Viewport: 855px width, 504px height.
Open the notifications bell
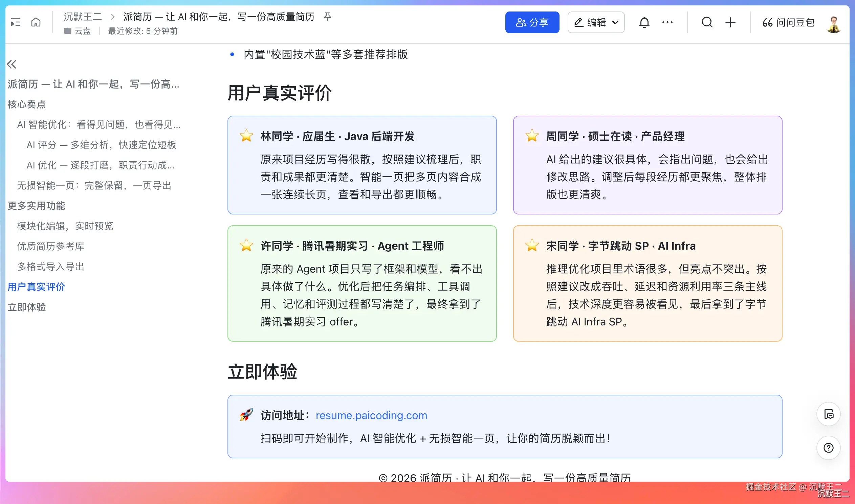(644, 22)
